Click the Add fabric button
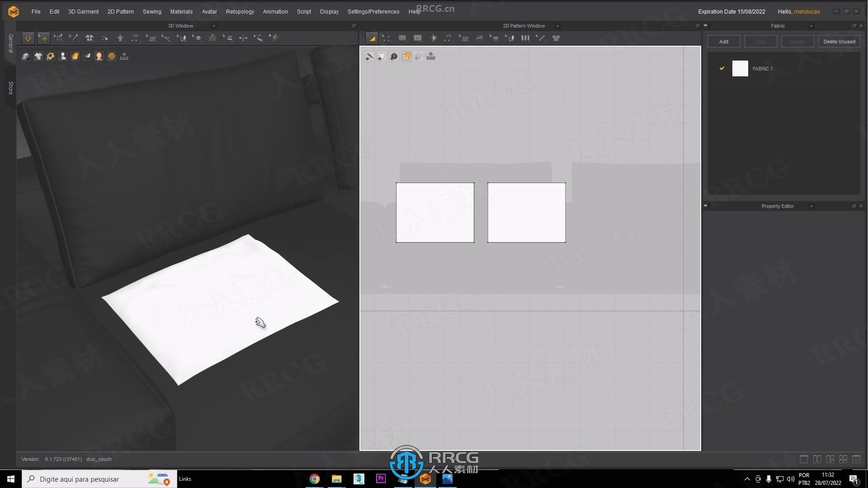The height and width of the screenshot is (488, 868). (724, 41)
